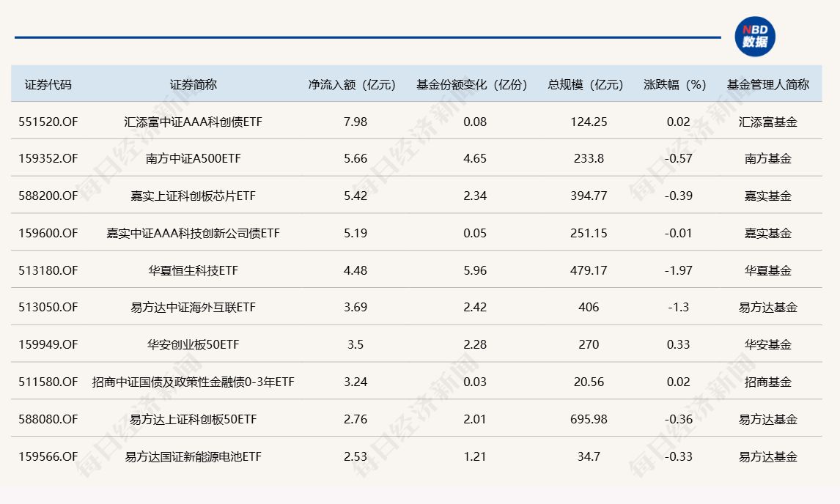
Task: Select change percent 0.33
Action: point(678,344)
